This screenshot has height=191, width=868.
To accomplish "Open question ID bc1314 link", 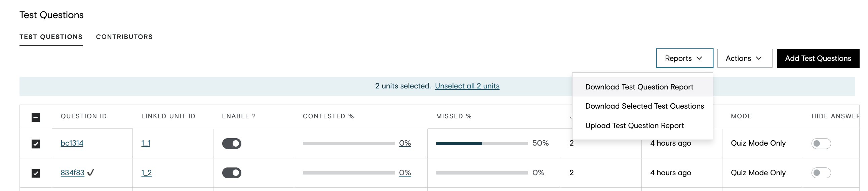I will point(72,143).
